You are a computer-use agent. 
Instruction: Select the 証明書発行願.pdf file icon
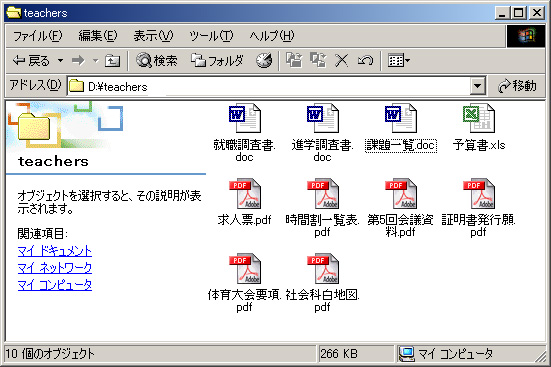coord(479,193)
